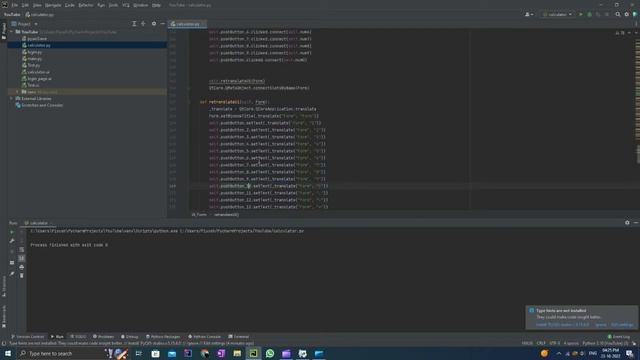Open the PyCharm icon in the Windows taskbar
Viewport: 640px width, 360px height.
click(253, 353)
